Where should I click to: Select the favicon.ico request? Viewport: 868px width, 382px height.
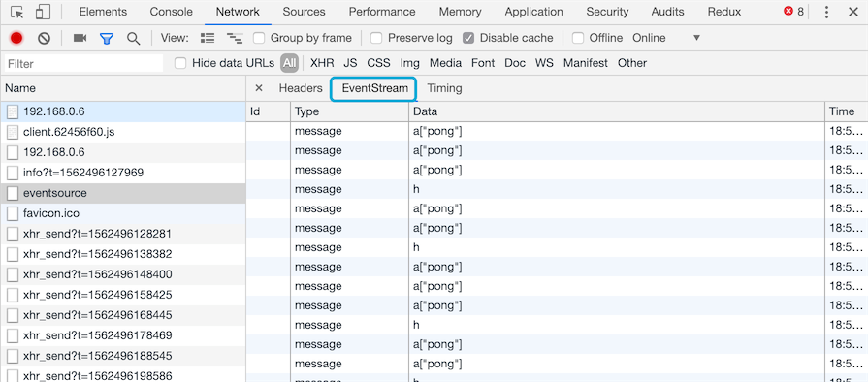[123, 213]
